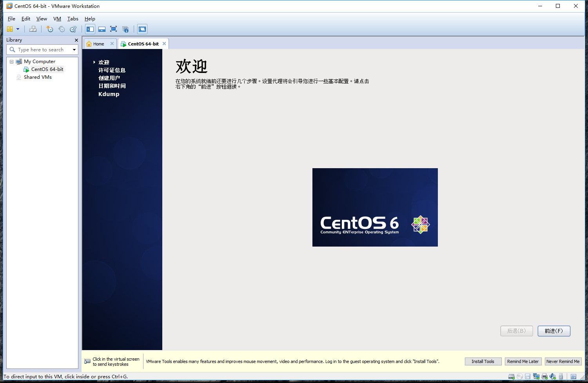The width and height of the screenshot is (588, 383).
Task: Click 欢迎 in the setup sidebar
Action: 104,62
